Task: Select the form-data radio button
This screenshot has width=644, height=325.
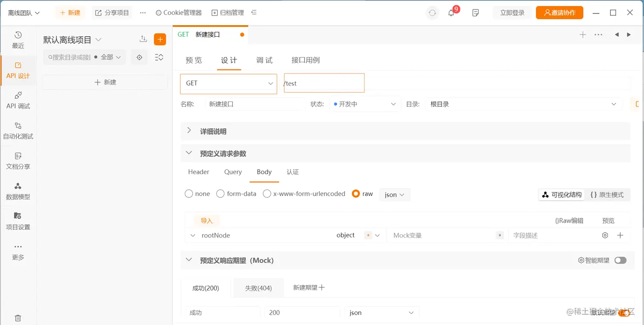Action: tap(221, 194)
